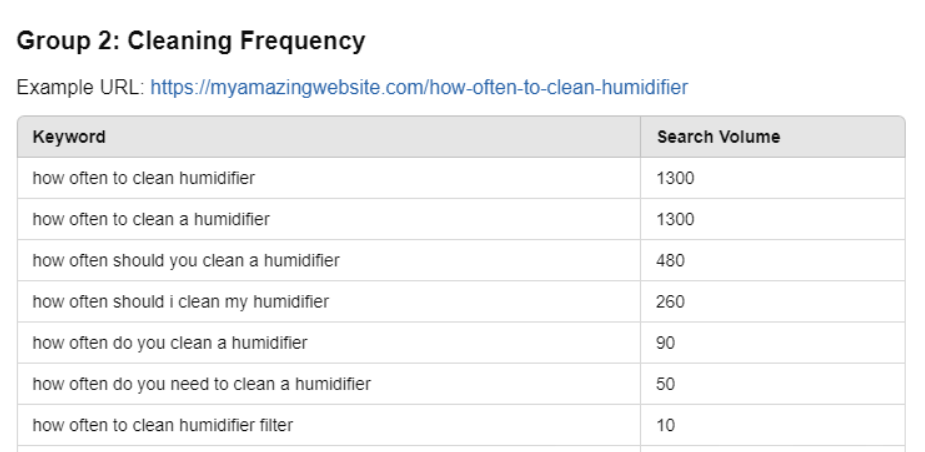Click 'how often to clean humidifier filter' keyword
925x452 pixels.
pos(162,425)
